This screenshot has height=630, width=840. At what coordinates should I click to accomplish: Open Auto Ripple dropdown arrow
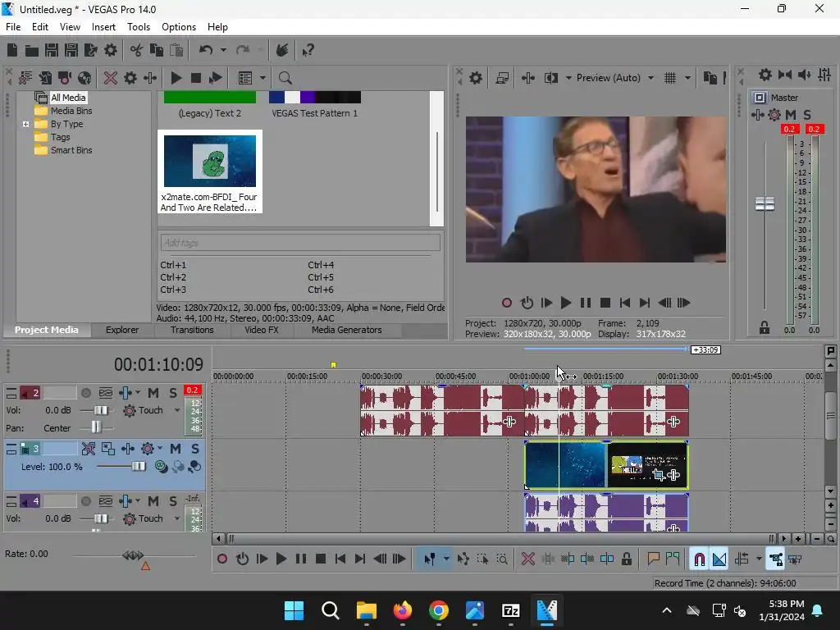(x=759, y=559)
